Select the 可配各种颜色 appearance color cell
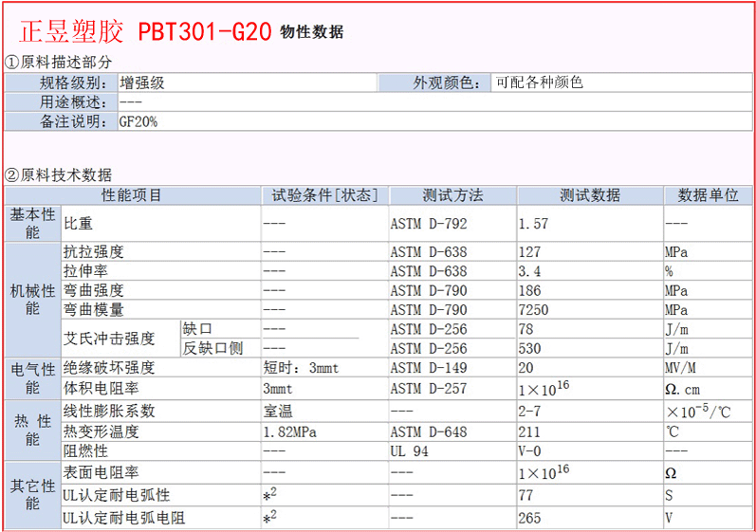756x532 pixels. [x=540, y=83]
